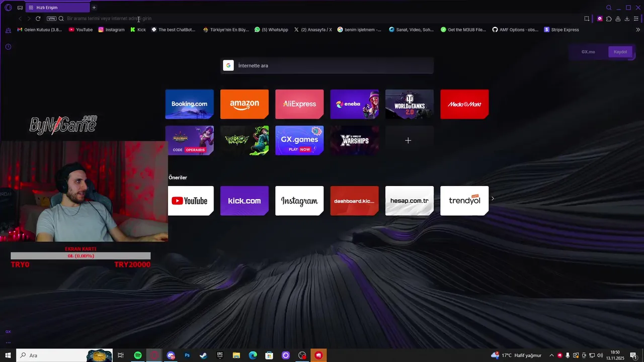Open the GX Corner gamepad icon
Screen dimensions: 644x362
coord(20,8)
